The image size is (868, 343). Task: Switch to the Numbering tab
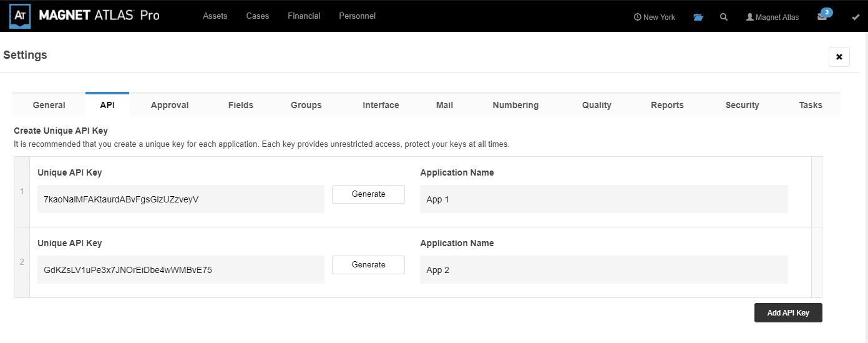click(515, 105)
